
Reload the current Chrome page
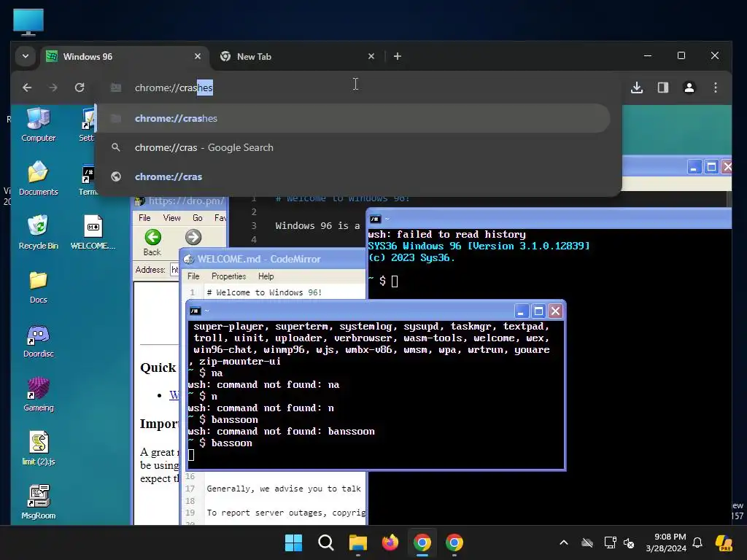point(80,87)
